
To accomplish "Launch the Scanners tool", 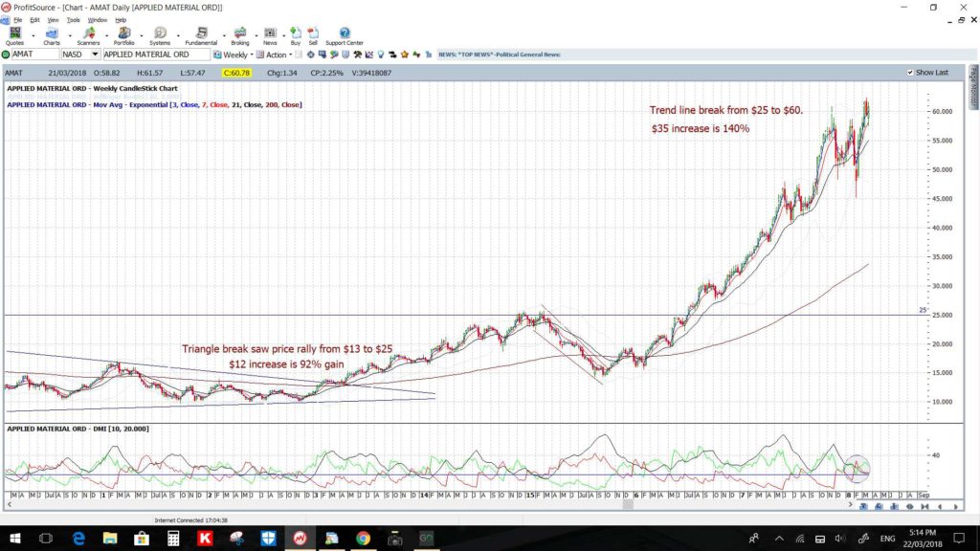I will coord(88,35).
